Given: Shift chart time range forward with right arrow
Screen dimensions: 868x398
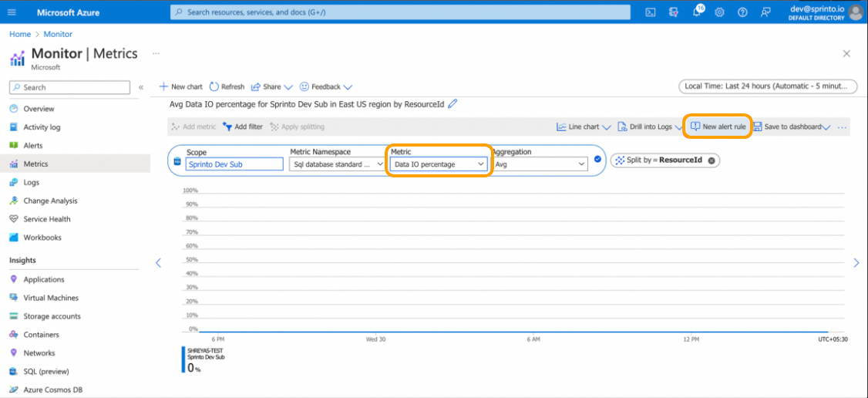Looking at the screenshot, I should pos(856,263).
